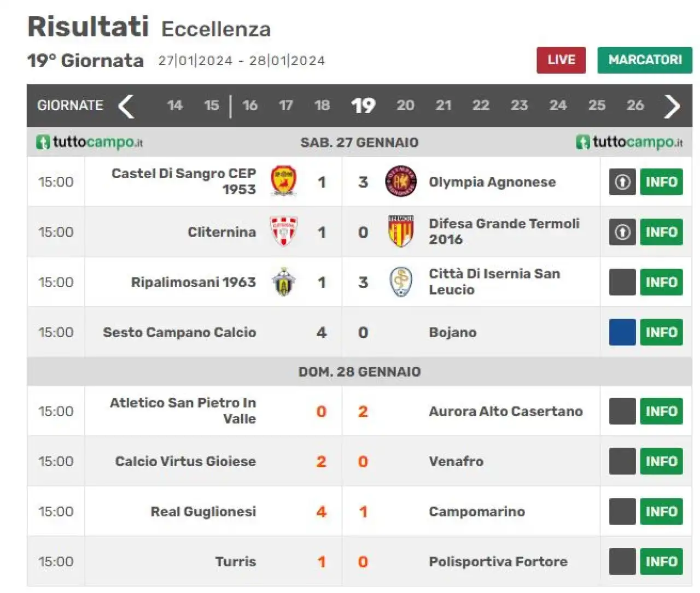Open INFO for Turris vs Polisportiva Fortore
This screenshot has height=593, width=700.
pos(661,562)
